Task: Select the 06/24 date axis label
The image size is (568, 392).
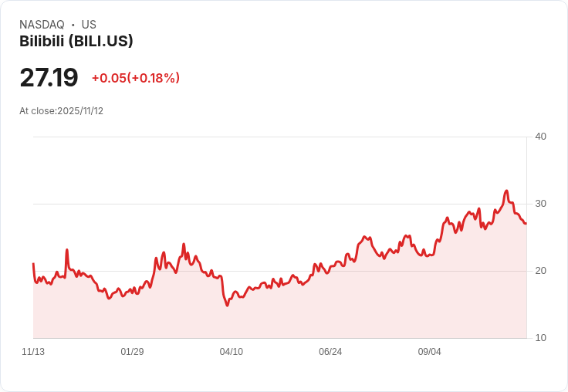Action: [x=330, y=352]
